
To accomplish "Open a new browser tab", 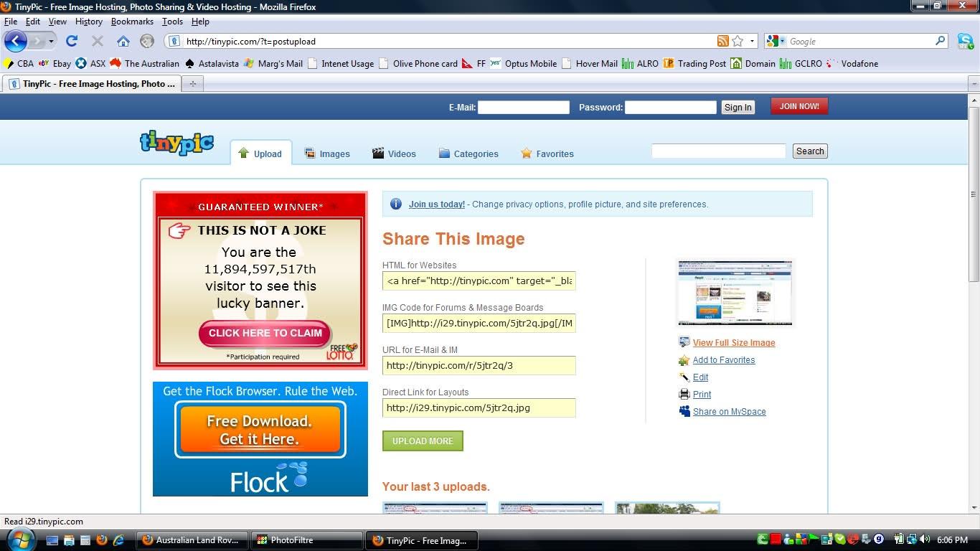I will point(192,84).
